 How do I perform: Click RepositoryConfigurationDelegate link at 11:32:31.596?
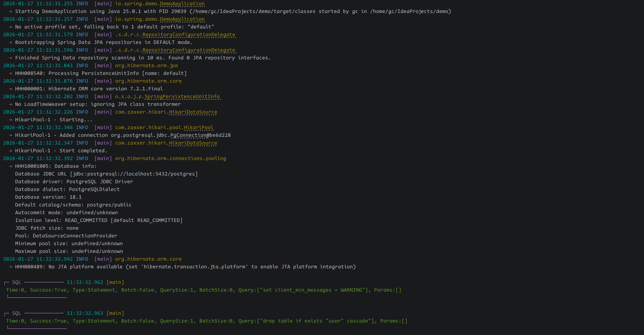(x=189, y=50)
